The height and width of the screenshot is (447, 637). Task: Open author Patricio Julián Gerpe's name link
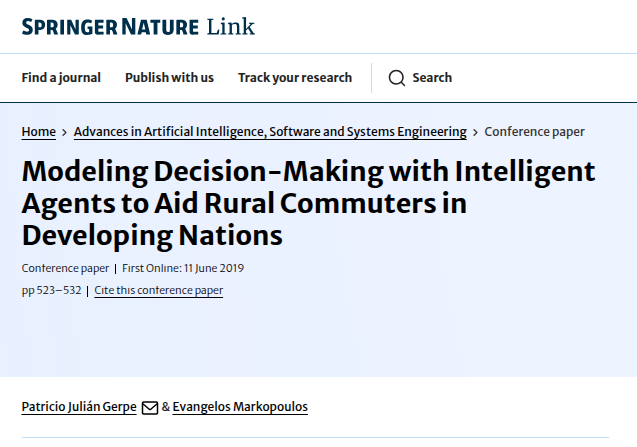[79, 408]
